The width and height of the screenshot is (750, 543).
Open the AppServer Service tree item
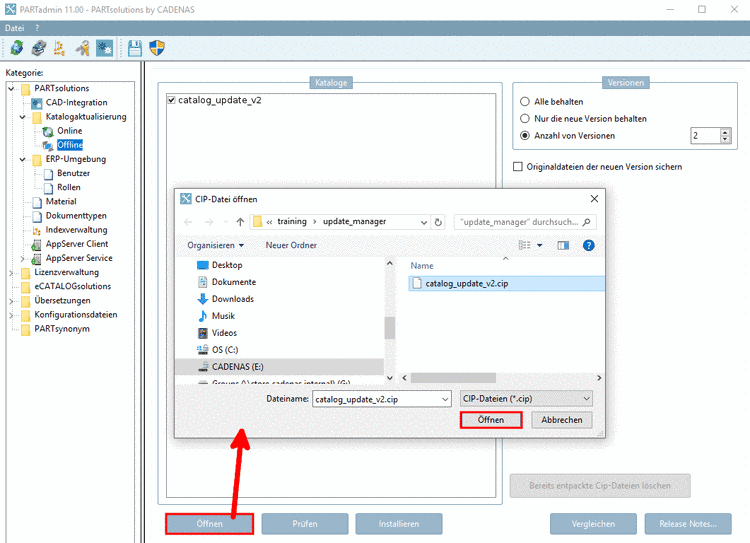pos(79,258)
